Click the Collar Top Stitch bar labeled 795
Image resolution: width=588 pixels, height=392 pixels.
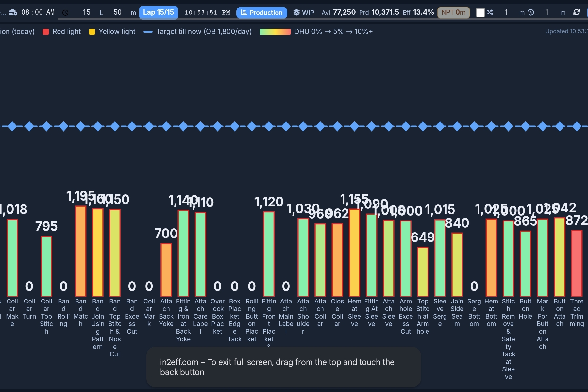46,266
